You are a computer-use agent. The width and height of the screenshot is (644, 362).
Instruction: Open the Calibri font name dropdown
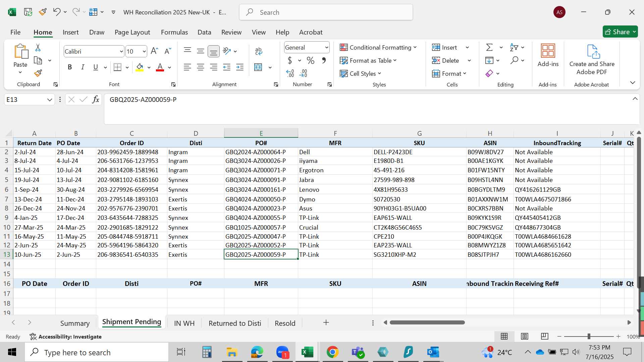click(121, 51)
